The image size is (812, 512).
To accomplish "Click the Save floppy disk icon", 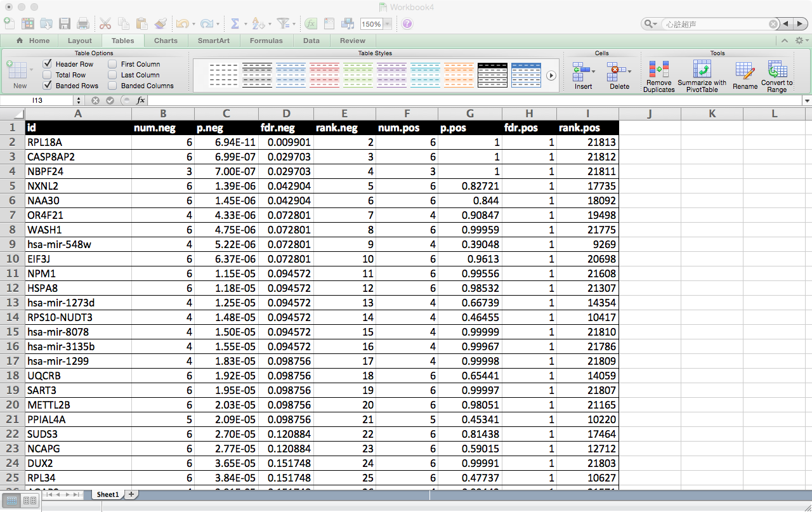I will 65,24.
